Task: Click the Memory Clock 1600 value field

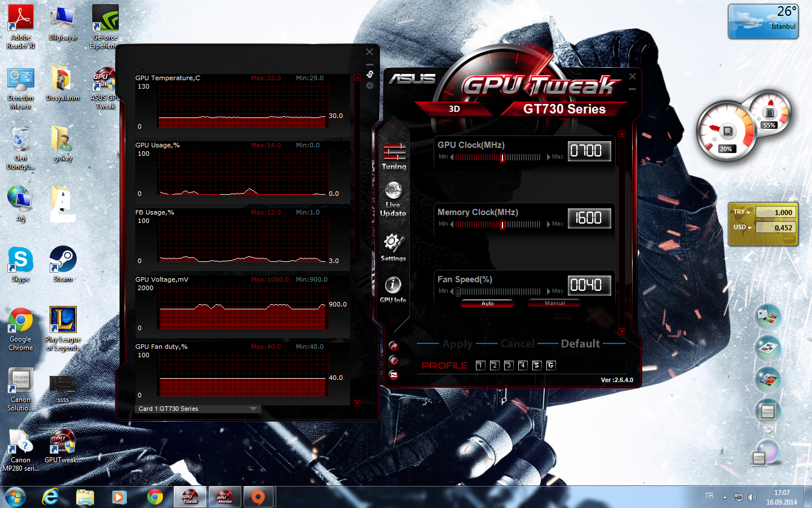Action: [x=589, y=218]
